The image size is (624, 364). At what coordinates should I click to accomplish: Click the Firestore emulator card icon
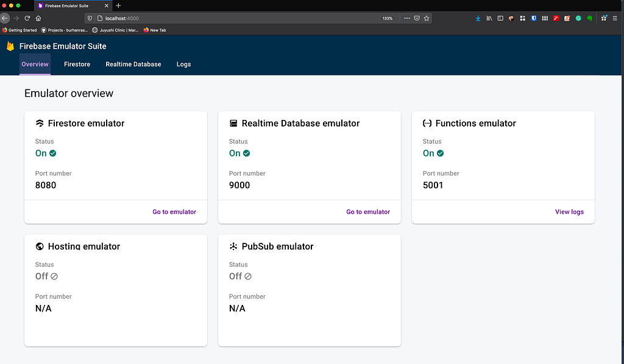point(40,123)
